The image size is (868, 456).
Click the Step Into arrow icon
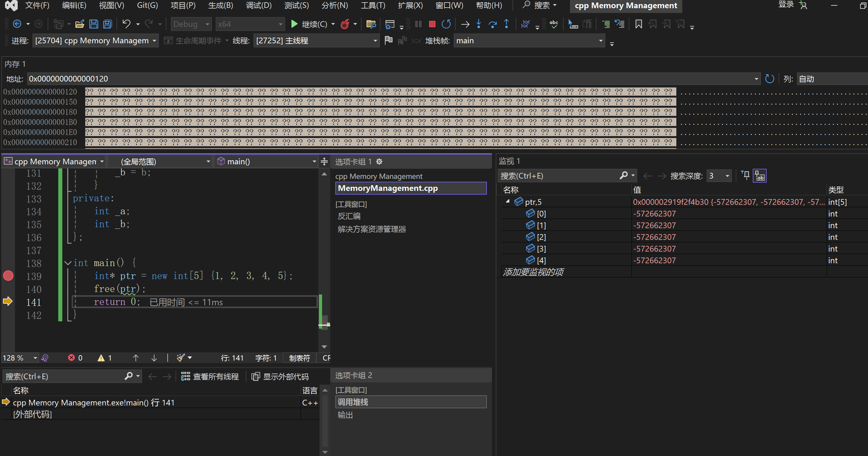pyautogui.click(x=479, y=24)
